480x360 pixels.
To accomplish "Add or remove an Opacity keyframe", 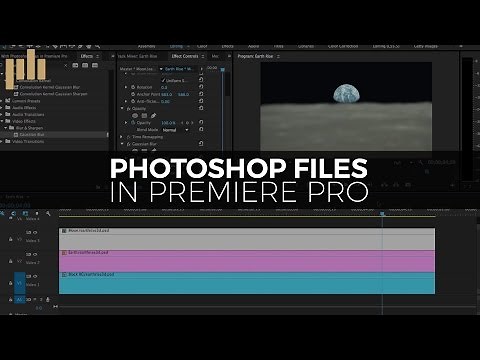I will click(x=187, y=123).
